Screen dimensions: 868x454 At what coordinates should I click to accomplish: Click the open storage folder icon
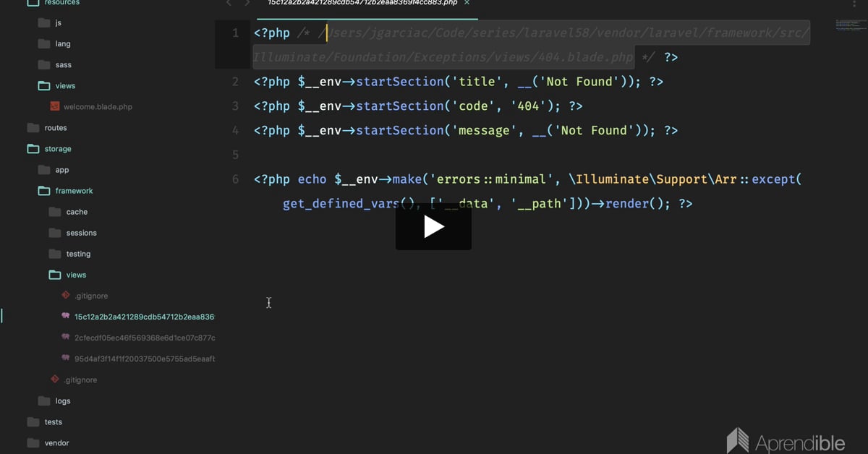coord(33,149)
